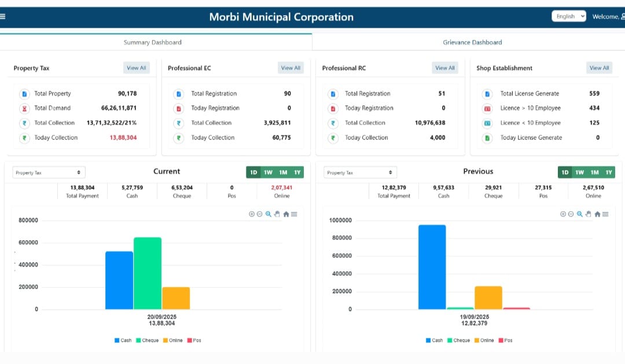This screenshot has height=364, width=625.
Task: Click Professional RC Total Registration icon
Action: coord(333,94)
